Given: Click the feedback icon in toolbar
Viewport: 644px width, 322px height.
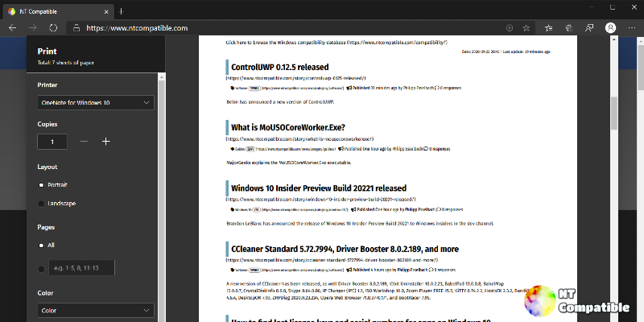Looking at the screenshot, I should 589,28.
